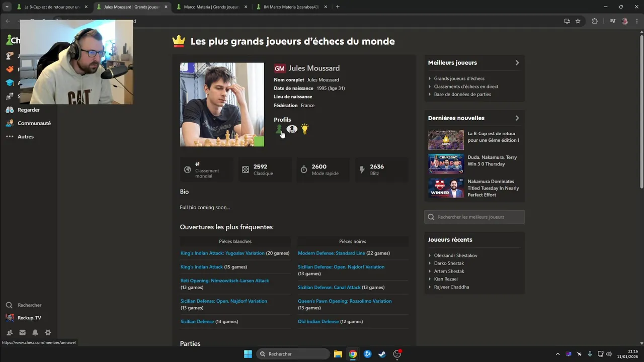Image resolution: width=644 pixels, height=362 pixels.
Task: Click the Blitz 2636 rating box
Action: pos(382,169)
